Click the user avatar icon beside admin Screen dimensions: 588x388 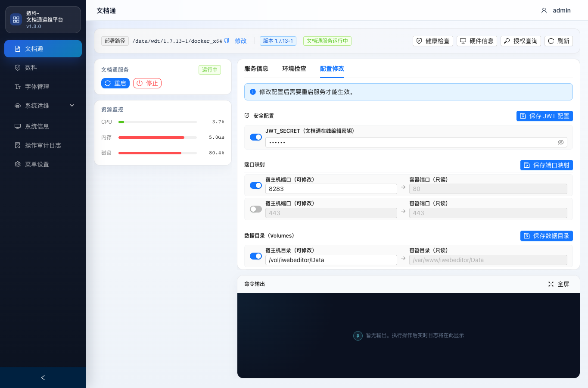click(544, 10)
